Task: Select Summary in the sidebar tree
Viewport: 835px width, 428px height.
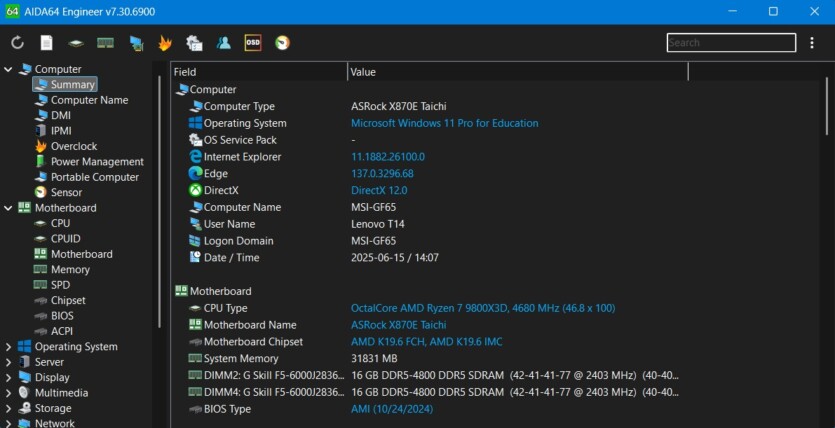Action: pyautogui.click(x=65, y=84)
